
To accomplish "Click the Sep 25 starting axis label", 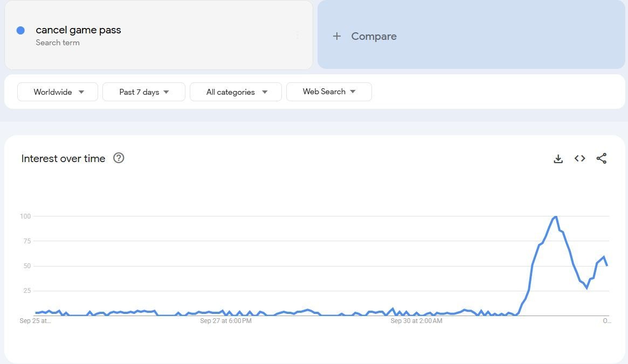I will tap(36, 321).
